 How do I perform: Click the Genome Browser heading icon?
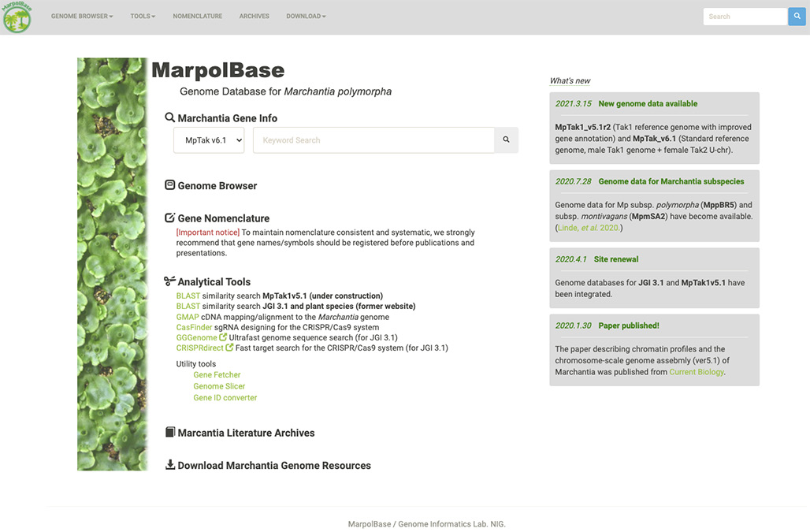coord(169,185)
